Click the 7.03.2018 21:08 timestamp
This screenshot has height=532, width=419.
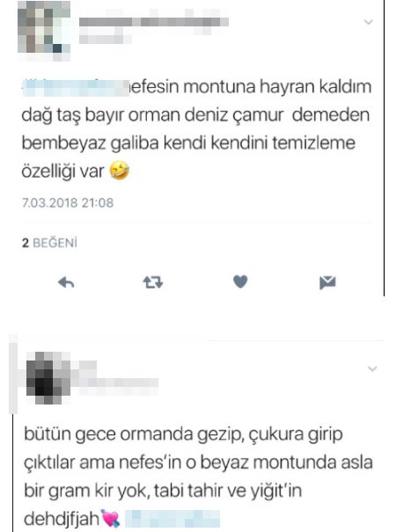pyautogui.click(x=68, y=203)
